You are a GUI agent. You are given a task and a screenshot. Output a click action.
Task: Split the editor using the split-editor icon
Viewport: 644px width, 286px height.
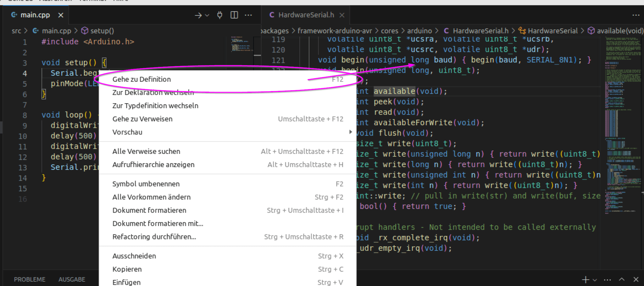point(234,15)
